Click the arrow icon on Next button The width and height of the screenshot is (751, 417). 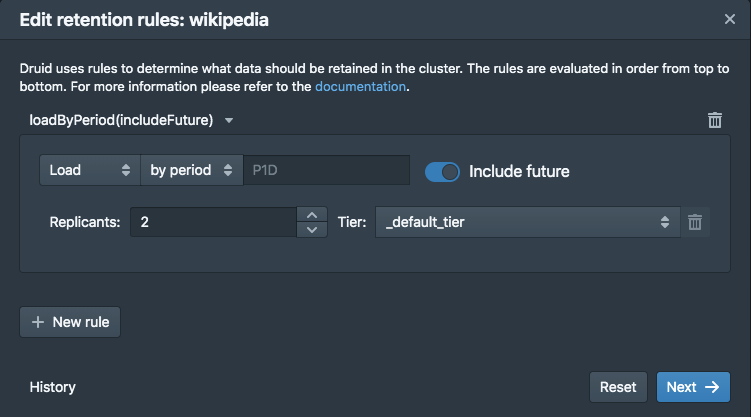pyautogui.click(x=712, y=387)
